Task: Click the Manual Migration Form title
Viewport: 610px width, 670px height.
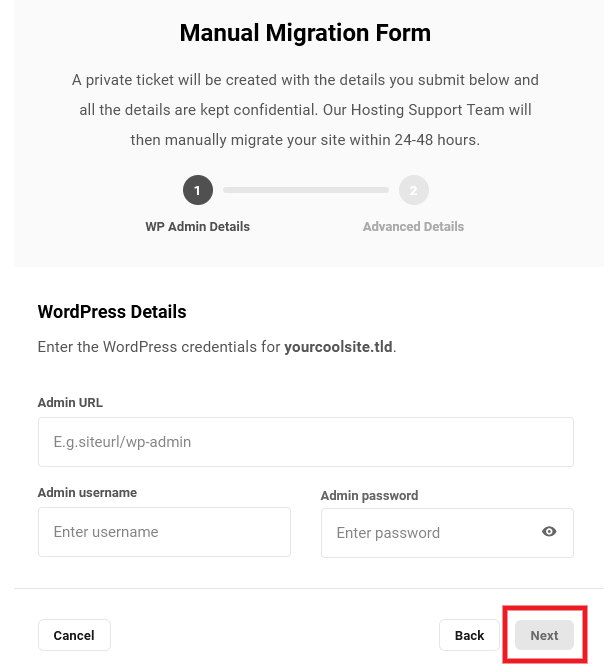Action: [x=305, y=33]
